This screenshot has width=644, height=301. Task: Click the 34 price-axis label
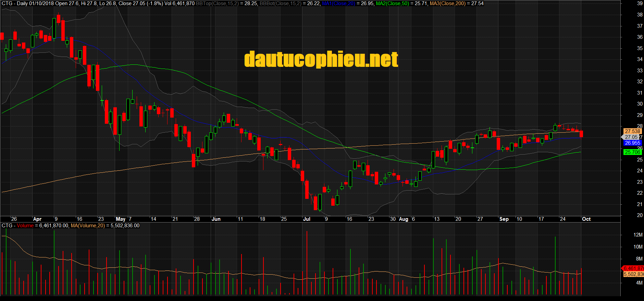pyautogui.click(x=640, y=59)
